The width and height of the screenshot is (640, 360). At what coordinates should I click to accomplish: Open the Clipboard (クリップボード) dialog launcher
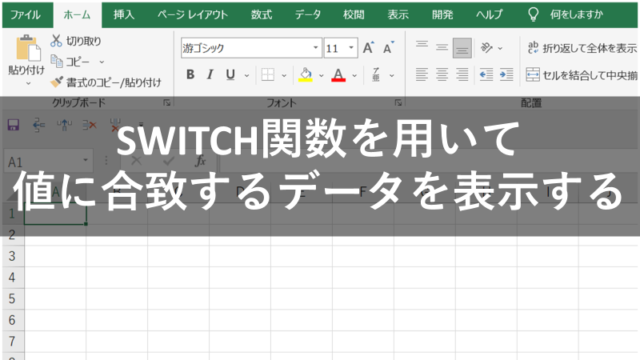pyautogui.click(x=167, y=103)
